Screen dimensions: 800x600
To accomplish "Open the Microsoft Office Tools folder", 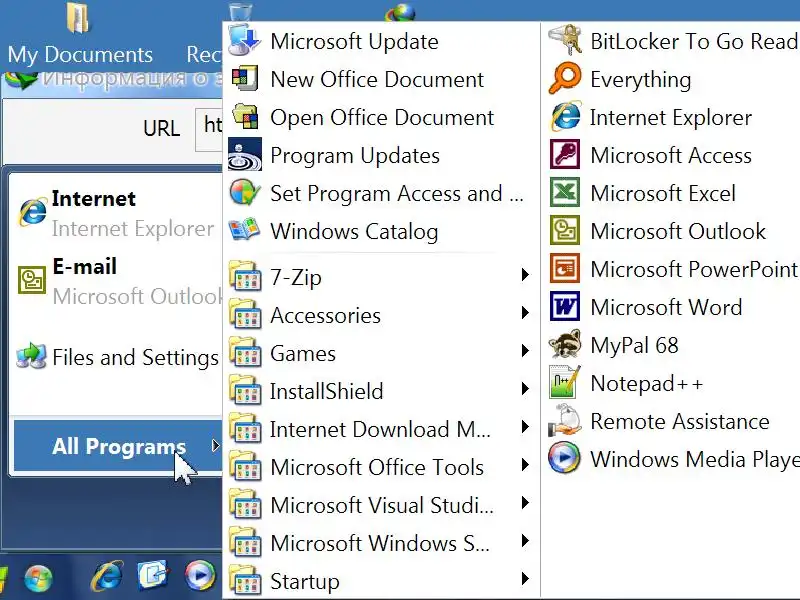I will (x=376, y=467).
